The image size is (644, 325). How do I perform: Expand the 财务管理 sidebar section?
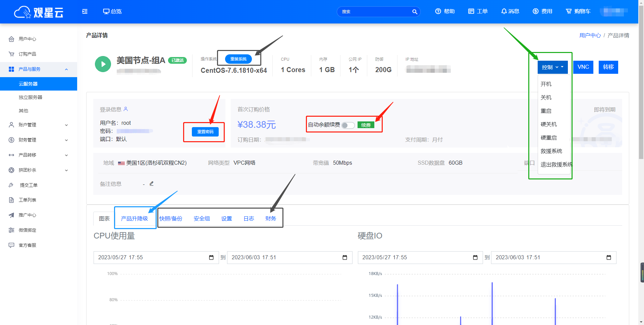pos(66,140)
